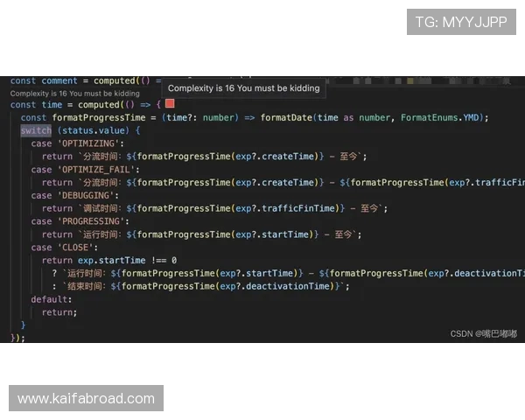
Task: Click the 'TG: MYYJJPP' banner
Action: (x=461, y=22)
